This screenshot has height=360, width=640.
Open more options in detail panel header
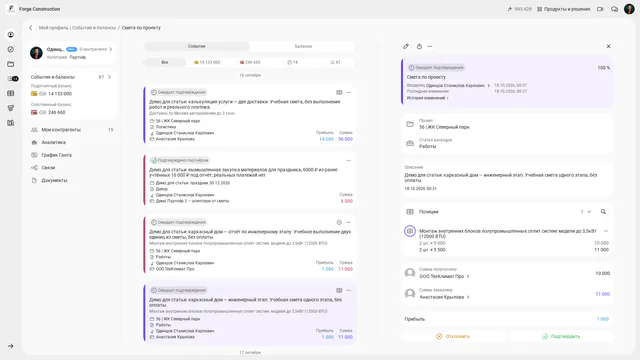tap(430, 47)
